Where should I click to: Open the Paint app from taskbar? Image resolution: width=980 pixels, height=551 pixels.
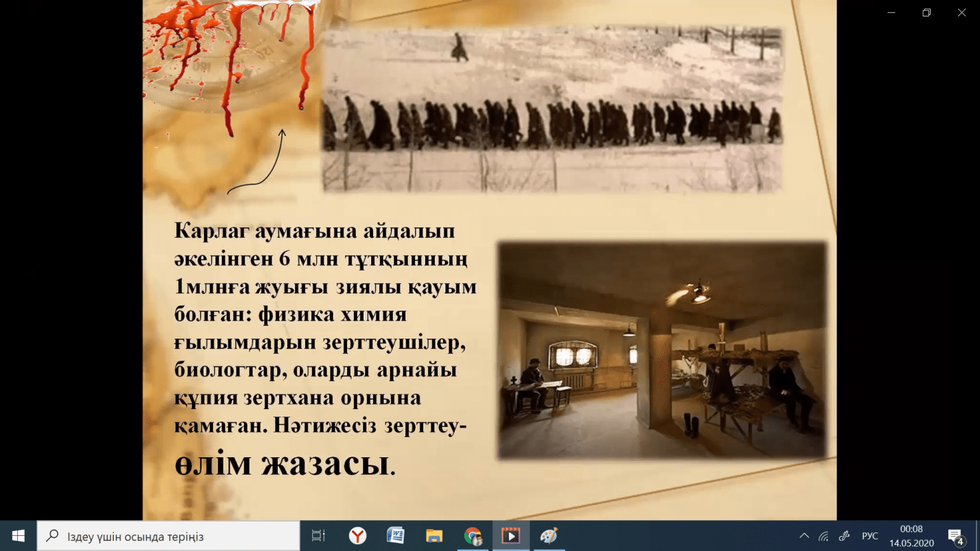point(549,536)
